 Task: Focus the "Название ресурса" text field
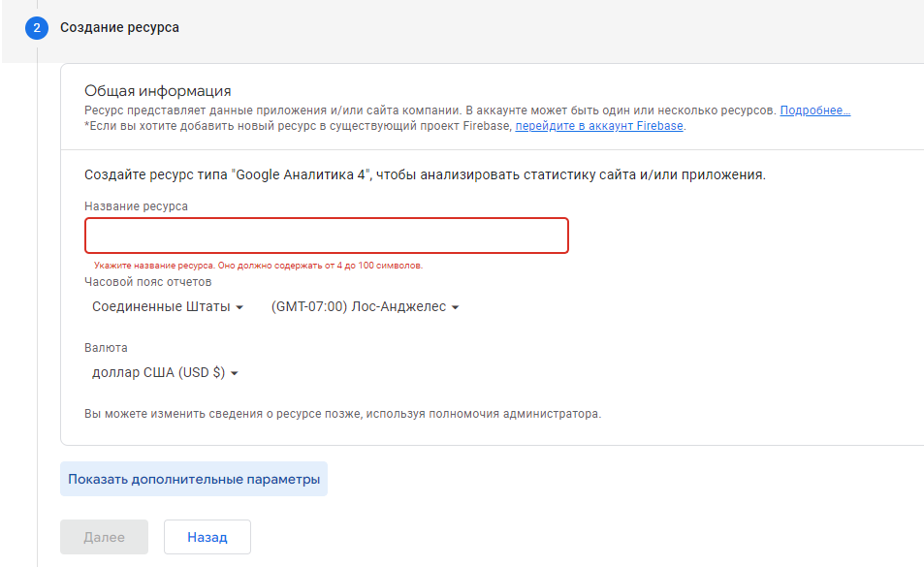326,236
